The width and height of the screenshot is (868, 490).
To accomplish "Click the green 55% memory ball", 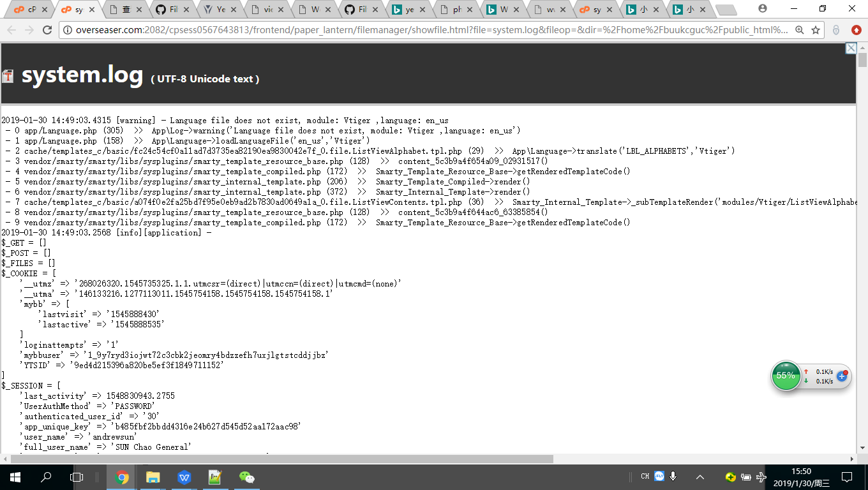I will tap(786, 376).
